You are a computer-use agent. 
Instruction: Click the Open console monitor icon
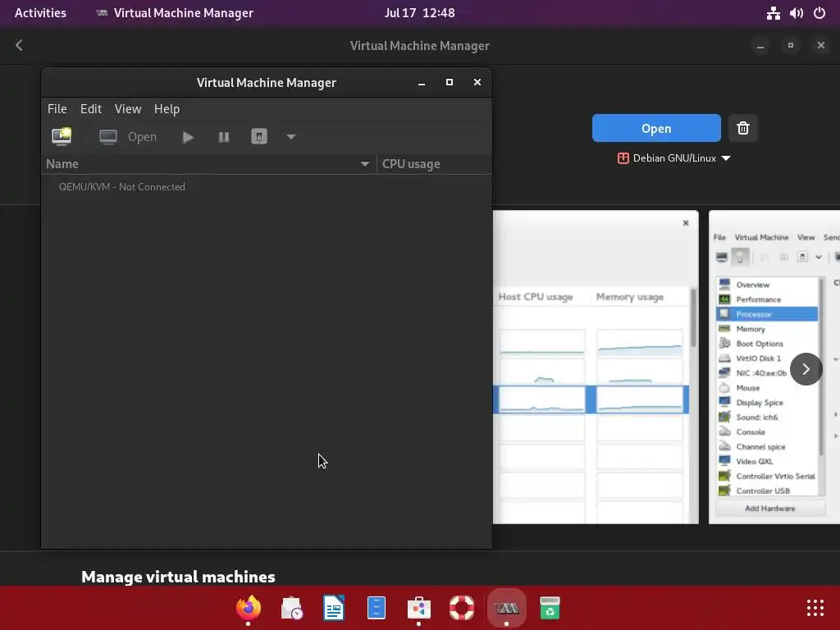pos(107,137)
